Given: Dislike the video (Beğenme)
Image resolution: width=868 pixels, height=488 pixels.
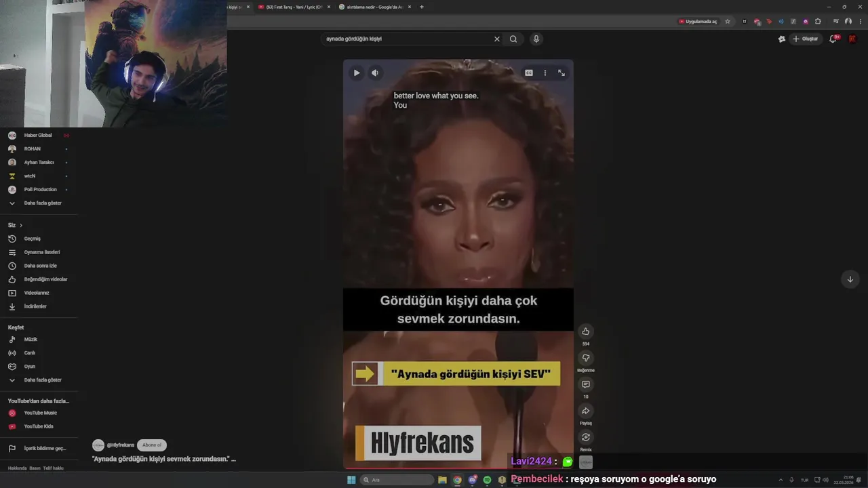Looking at the screenshot, I should point(586,358).
